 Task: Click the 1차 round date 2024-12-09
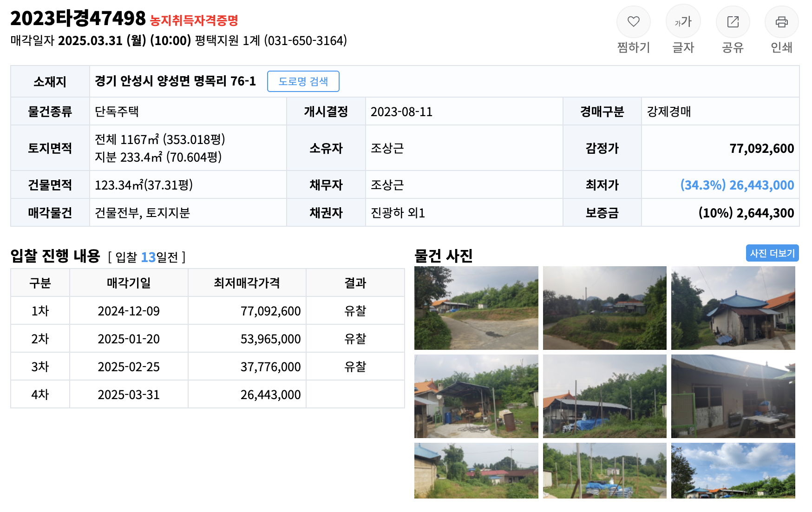(x=129, y=311)
